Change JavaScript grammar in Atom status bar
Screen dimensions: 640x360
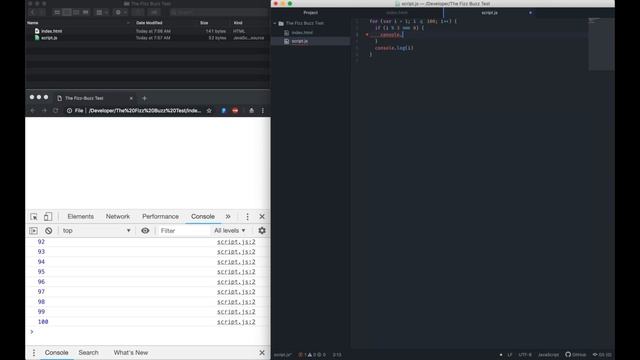[548, 355]
